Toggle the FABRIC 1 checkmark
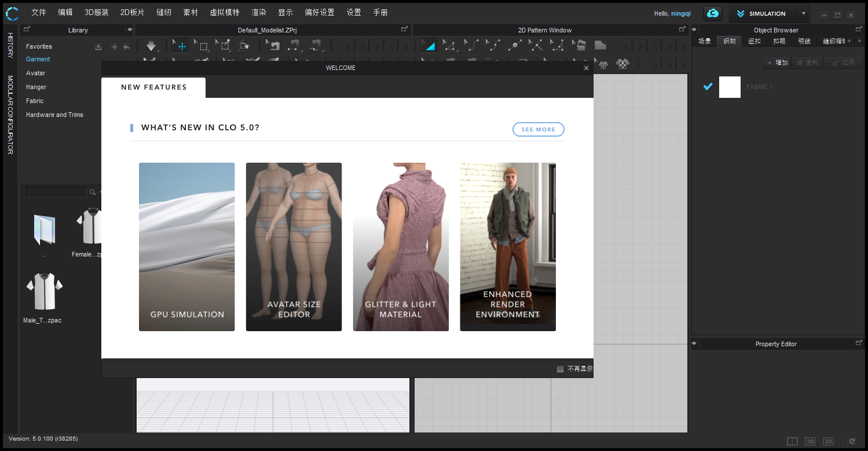The image size is (868, 451). (708, 87)
